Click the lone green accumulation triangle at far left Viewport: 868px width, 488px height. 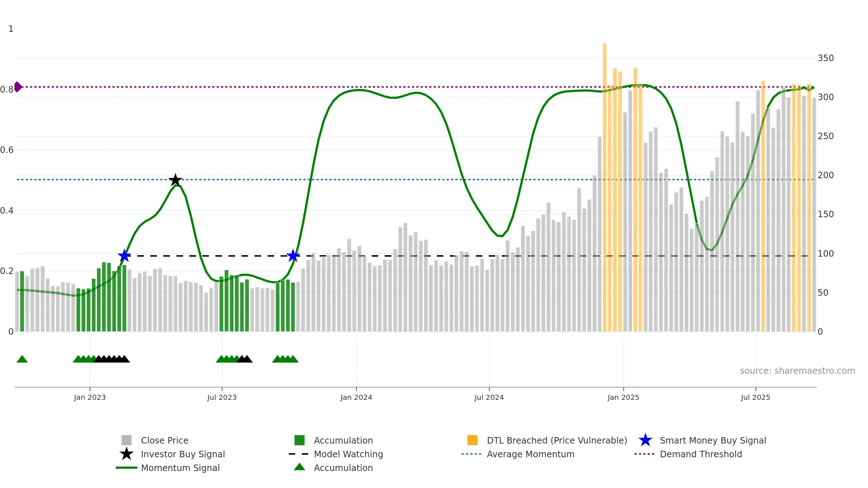(22, 359)
